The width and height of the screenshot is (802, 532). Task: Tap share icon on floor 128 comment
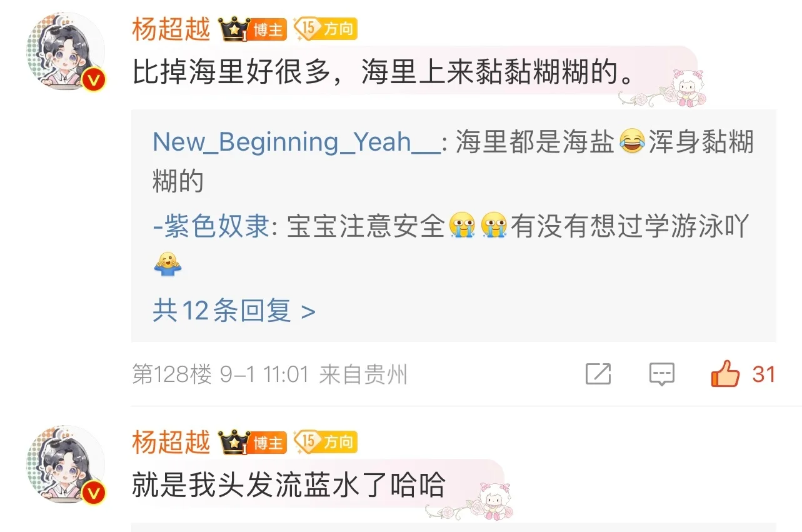pyautogui.click(x=598, y=374)
